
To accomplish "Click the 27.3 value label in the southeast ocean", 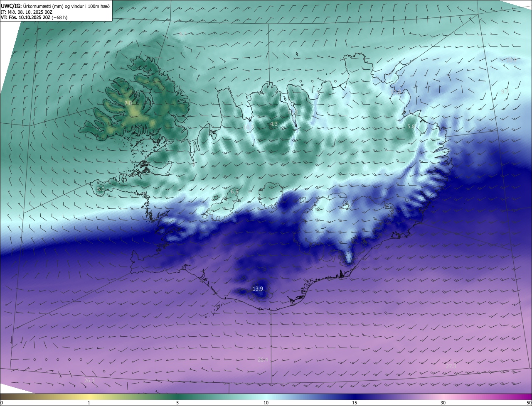I will [451, 366].
